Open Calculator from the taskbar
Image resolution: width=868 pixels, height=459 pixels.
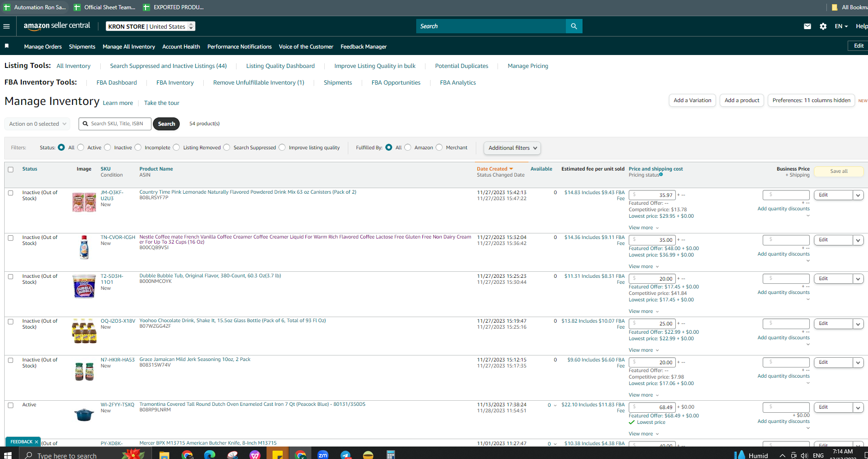pyautogui.click(x=391, y=455)
